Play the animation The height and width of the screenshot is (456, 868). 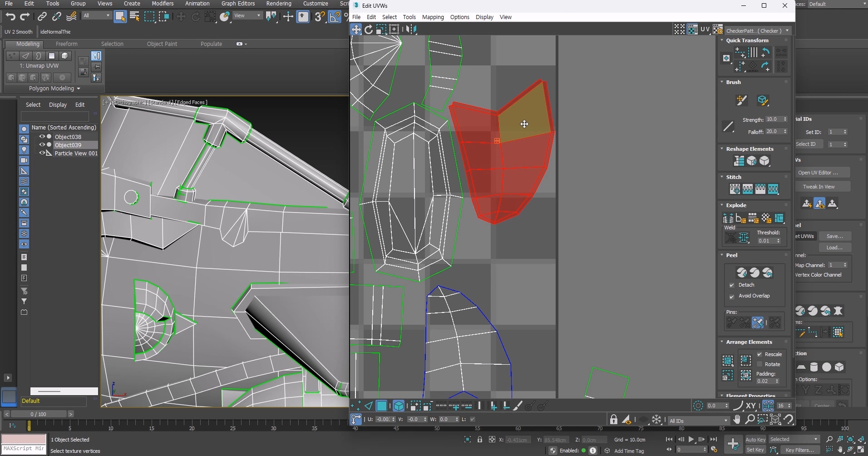tap(691, 439)
